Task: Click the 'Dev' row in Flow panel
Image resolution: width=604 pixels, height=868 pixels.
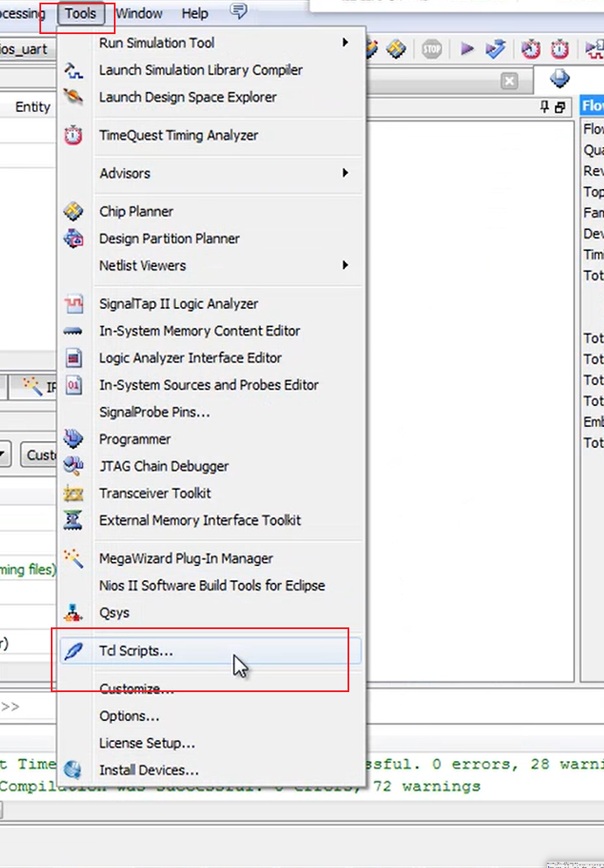Action: point(593,234)
